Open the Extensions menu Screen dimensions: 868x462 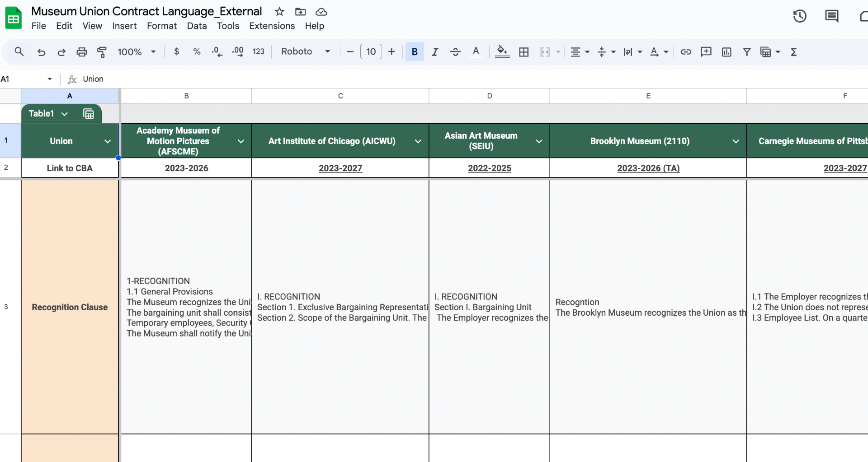tap(272, 26)
